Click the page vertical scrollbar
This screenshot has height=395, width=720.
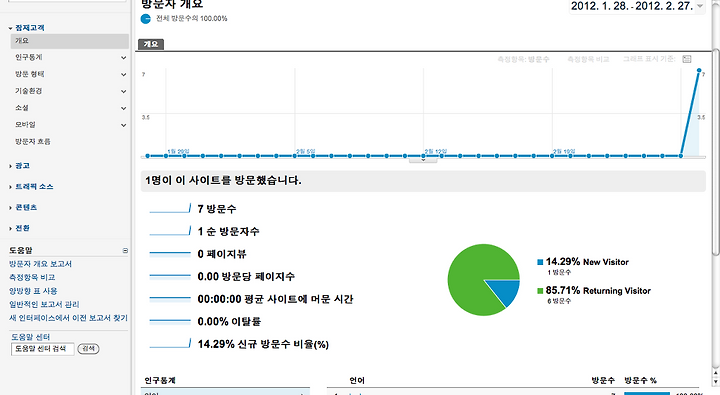[716, 152]
